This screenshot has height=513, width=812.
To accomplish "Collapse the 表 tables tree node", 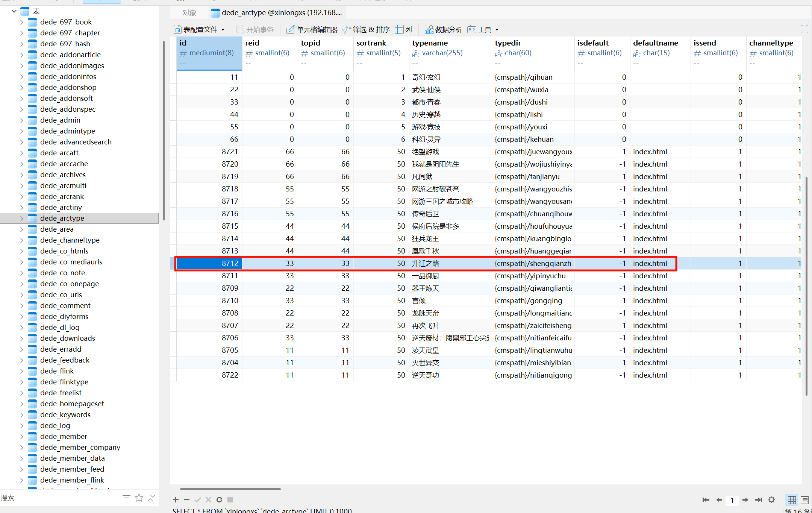I will coord(14,11).
